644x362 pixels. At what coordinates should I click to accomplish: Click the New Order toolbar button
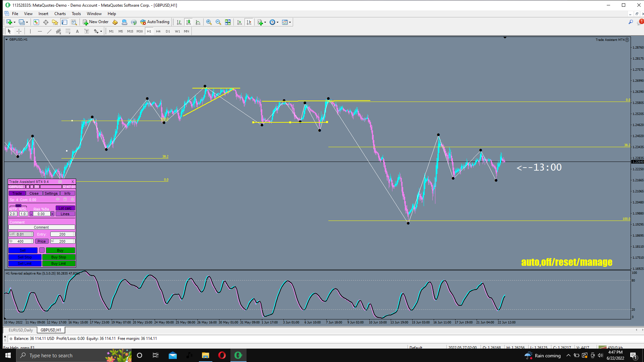[96, 22]
